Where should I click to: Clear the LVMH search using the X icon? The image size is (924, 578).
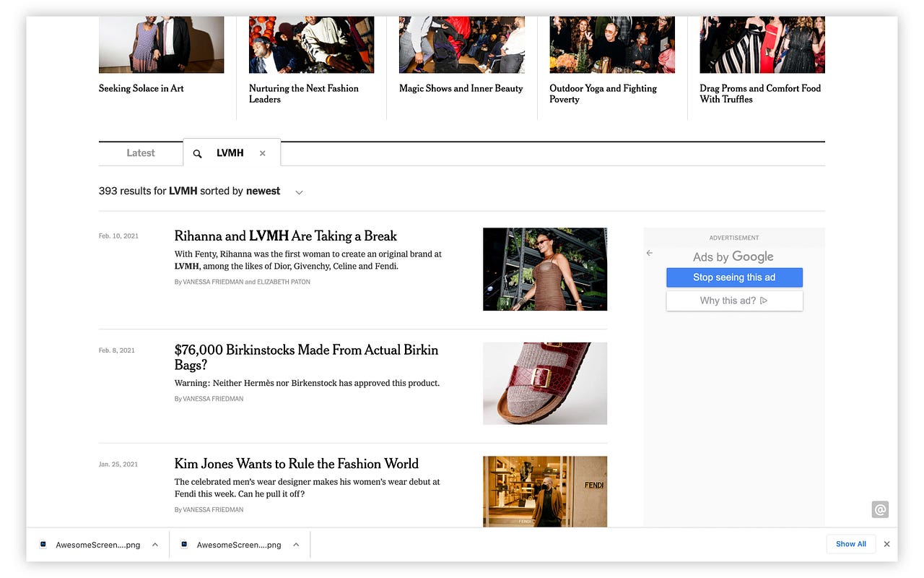pyautogui.click(x=262, y=152)
